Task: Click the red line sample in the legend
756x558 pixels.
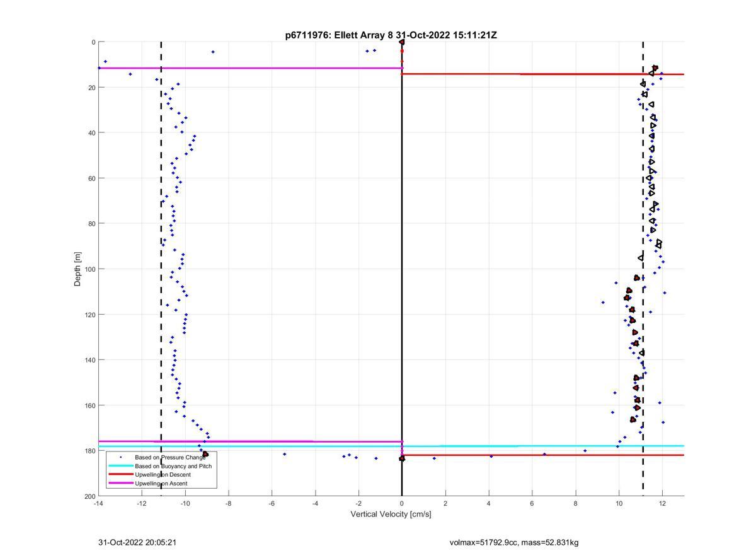Action: (120, 474)
